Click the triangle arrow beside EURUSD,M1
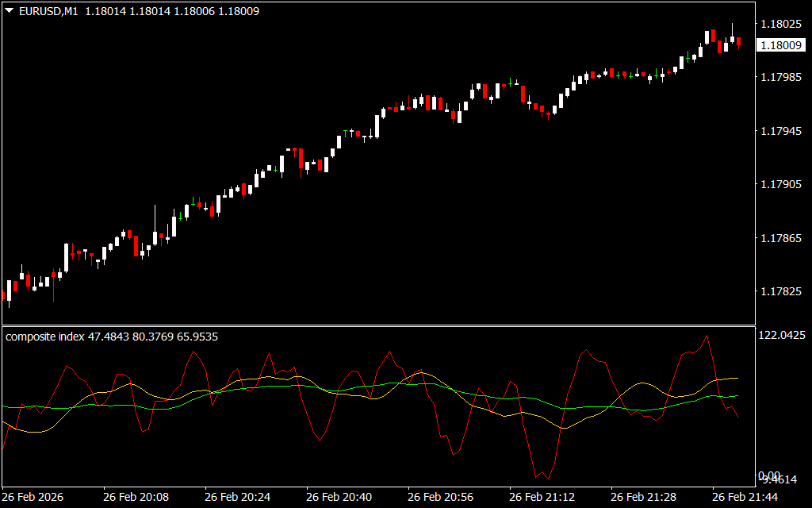812x508 pixels. point(9,11)
